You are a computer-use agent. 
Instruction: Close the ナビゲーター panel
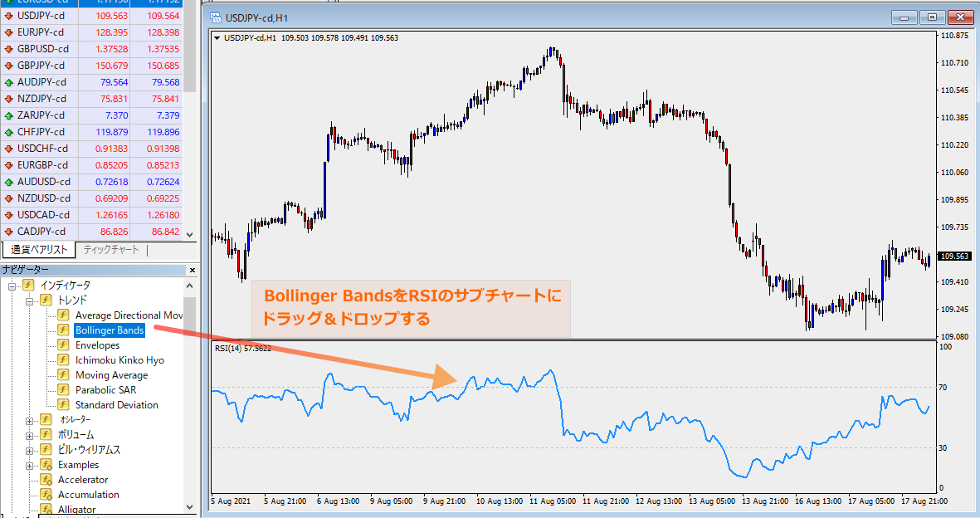[x=192, y=270]
